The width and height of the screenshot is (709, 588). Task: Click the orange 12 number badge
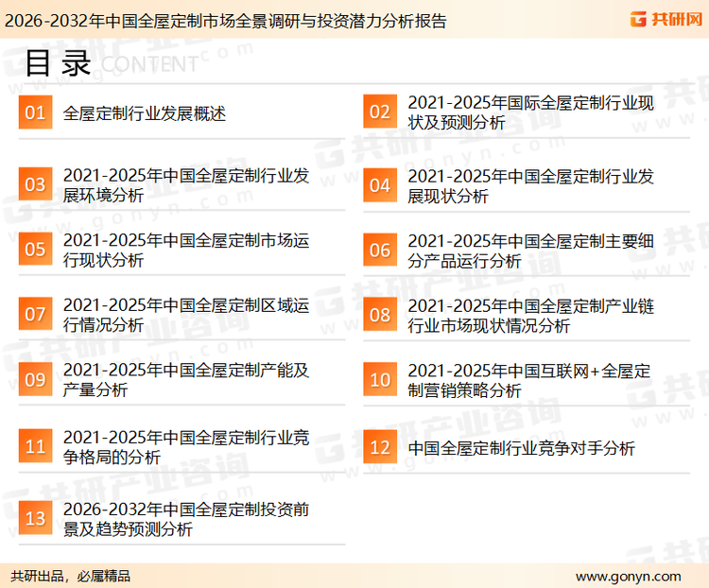pyautogui.click(x=380, y=447)
